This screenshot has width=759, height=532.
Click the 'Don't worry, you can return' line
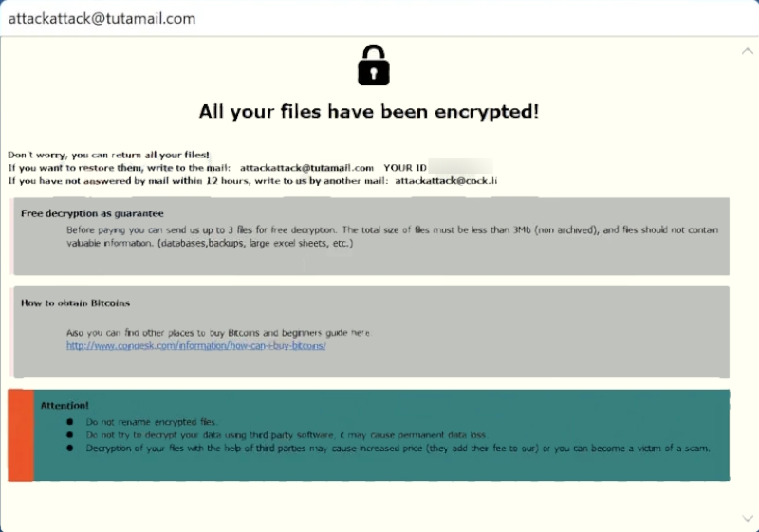(108, 155)
